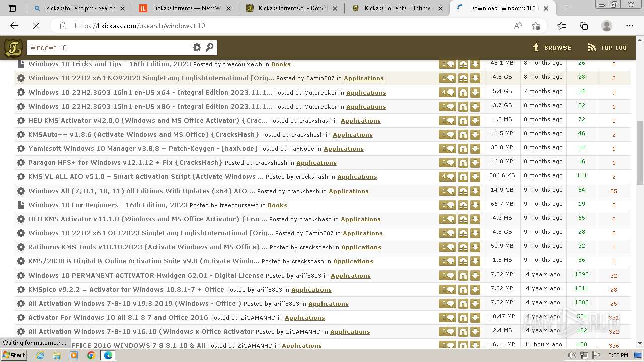Open TOP 100 in the site header
This screenshot has height=362, width=644.
[x=607, y=48]
